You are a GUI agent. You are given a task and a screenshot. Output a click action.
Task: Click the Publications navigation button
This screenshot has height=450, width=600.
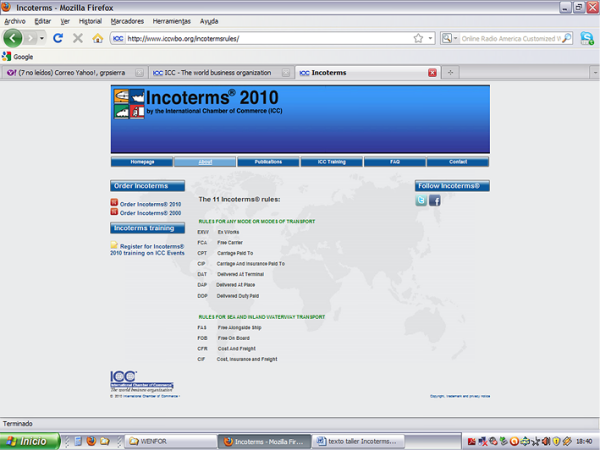[268, 161]
